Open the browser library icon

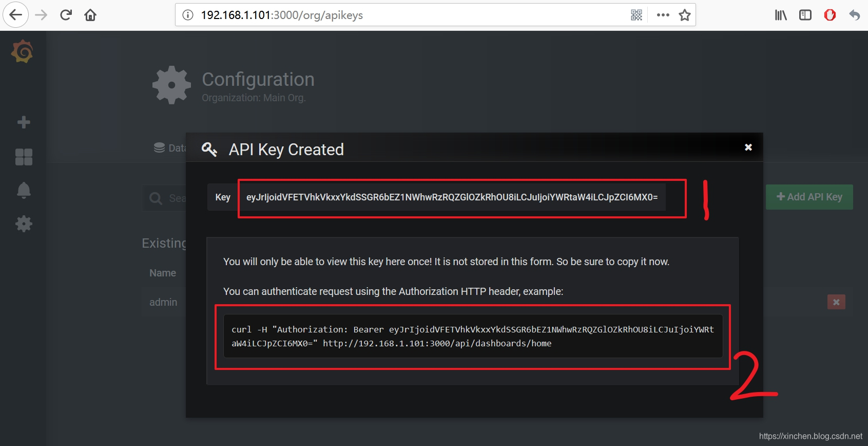[x=781, y=15]
